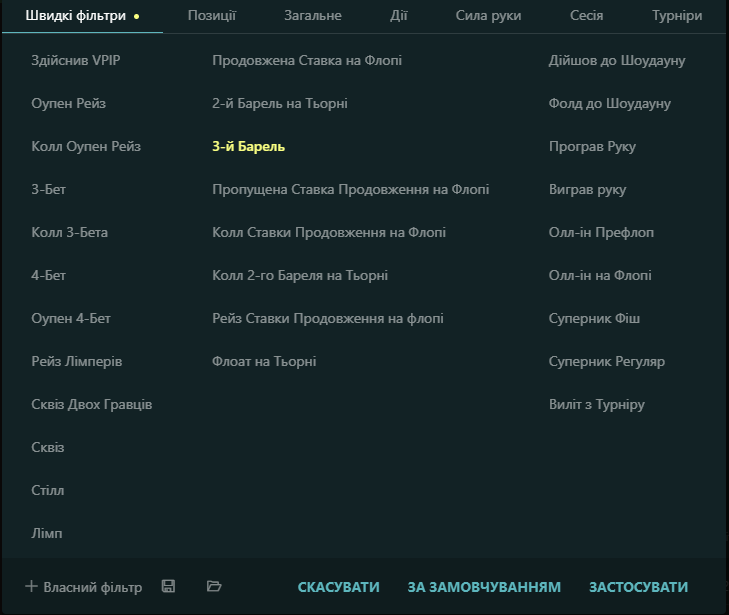Open the Загальне tab
Image resolution: width=729 pixels, height=615 pixels.
313,16
